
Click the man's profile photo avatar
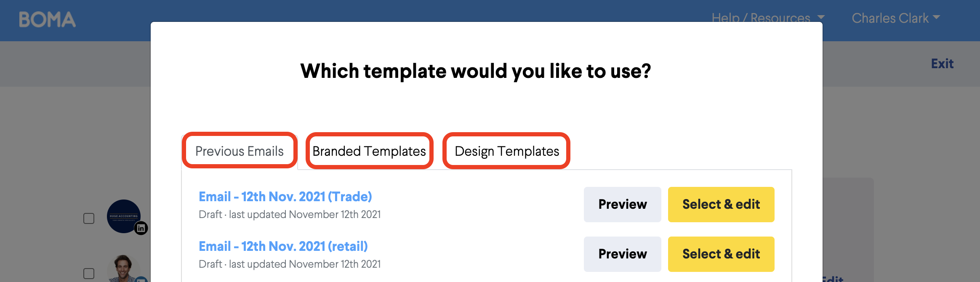[124, 269]
